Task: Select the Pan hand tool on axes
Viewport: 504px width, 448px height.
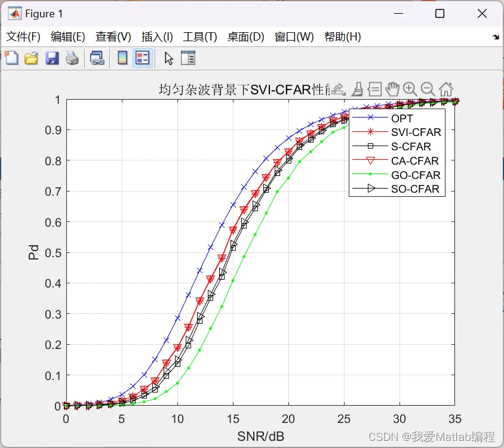Action: point(392,89)
